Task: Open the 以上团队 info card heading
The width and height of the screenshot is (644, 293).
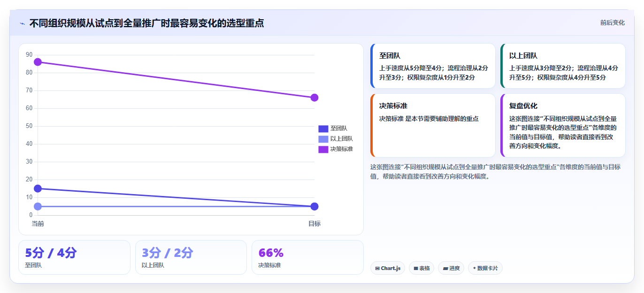Action: [523, 55]
